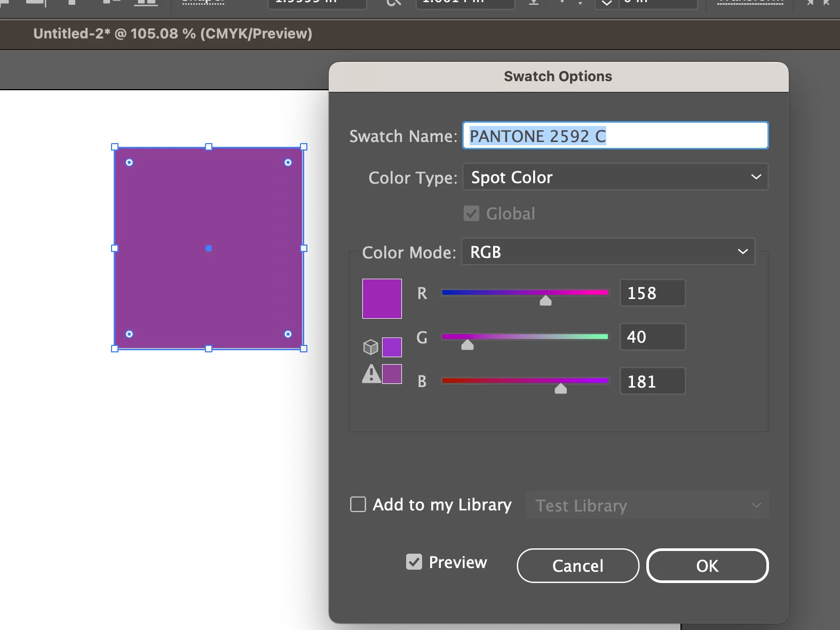Screen dimensions: 840x630
Task: Click the top-left corner radius widget
Action: pos(129,162)
